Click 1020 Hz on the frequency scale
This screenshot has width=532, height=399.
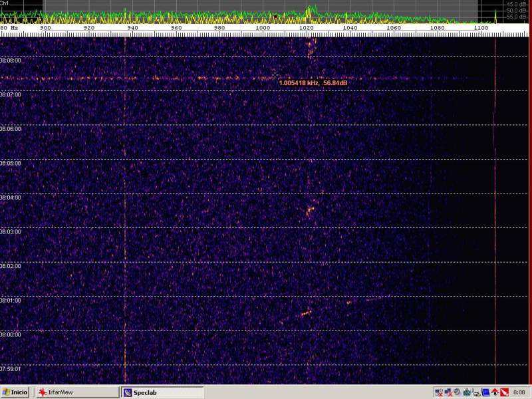(307, 29)
